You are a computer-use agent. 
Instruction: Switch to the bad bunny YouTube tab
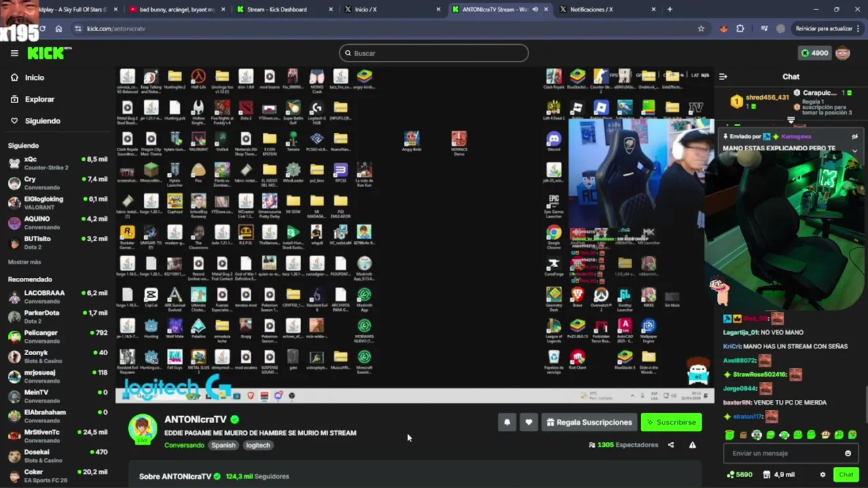click(176, 9)
